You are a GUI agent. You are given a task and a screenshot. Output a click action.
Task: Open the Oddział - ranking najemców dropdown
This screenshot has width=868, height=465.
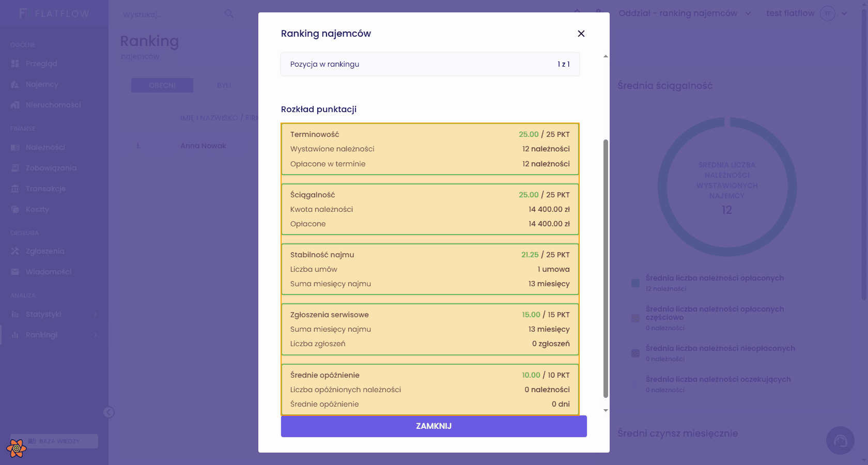tap(685, 13)
